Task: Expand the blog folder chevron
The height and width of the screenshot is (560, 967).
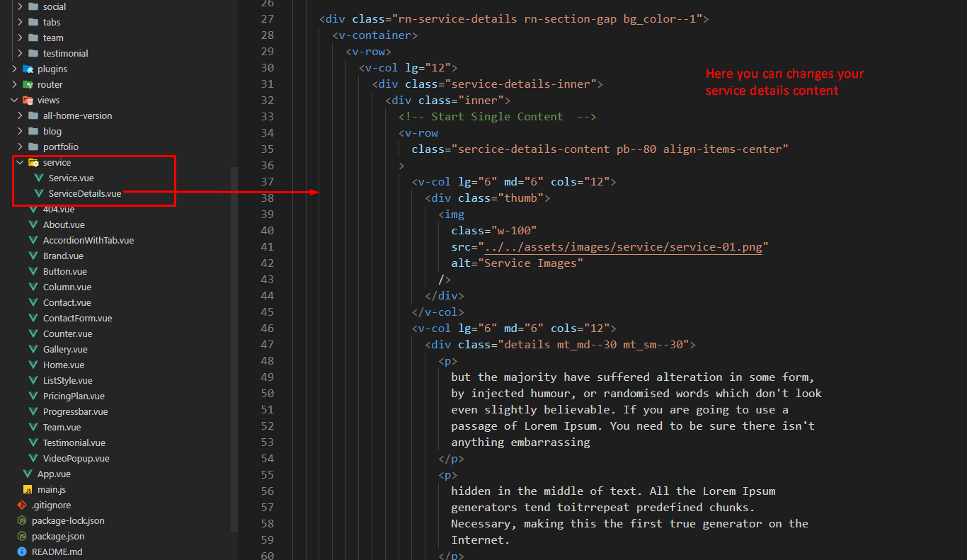Action: click(21, 132)
